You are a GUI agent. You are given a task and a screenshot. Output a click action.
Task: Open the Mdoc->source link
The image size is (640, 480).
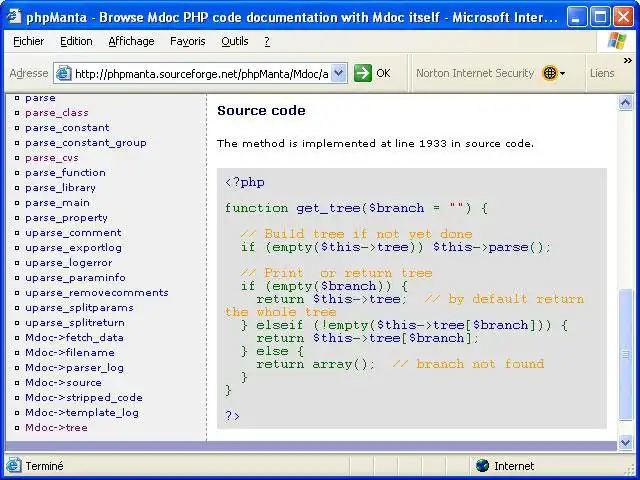pyautogui.click(x=63, y=383)
